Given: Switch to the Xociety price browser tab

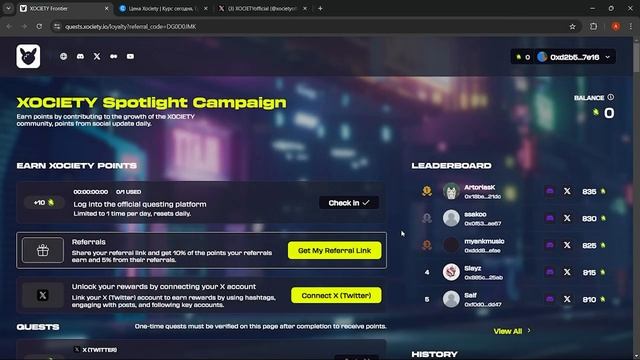Looking at the screenshot, I should pos(163,9).
